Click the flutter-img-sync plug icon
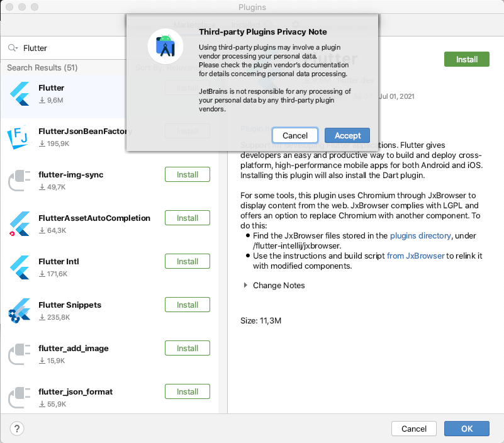The width and height of the screenshot is (504, 443). (x=20, y=181)
